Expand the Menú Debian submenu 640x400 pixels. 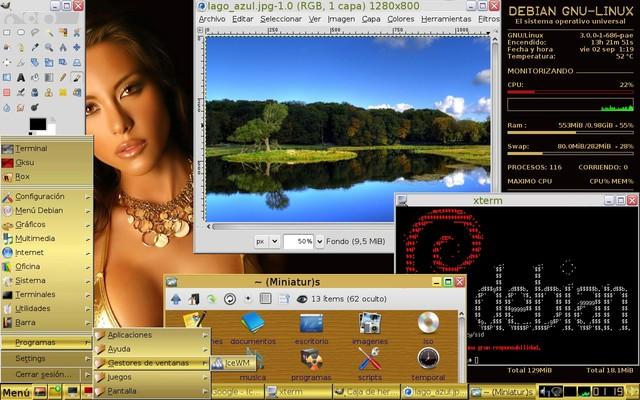point(47,211)
